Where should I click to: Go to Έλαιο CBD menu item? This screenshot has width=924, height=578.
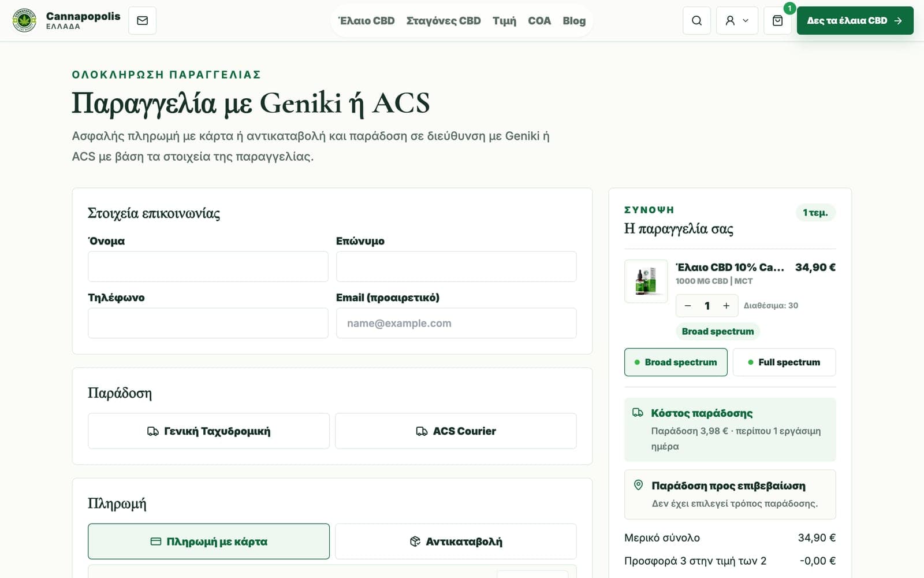(x=367, y=21)
